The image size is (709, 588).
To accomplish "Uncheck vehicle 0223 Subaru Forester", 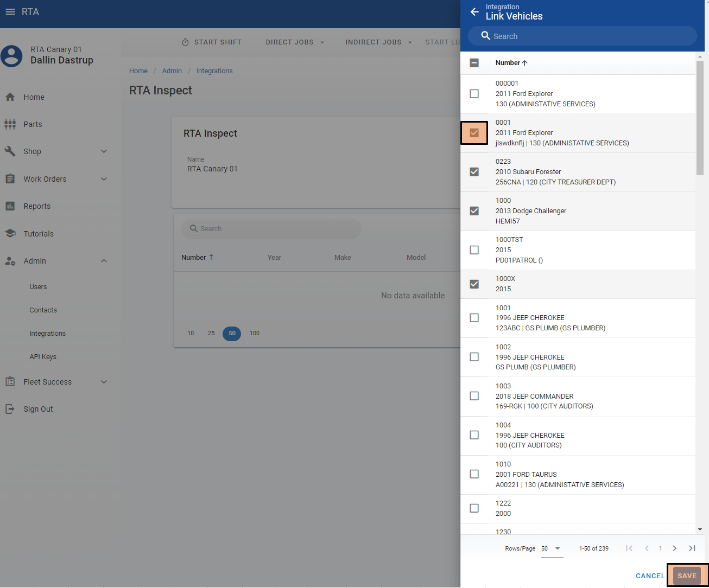I will pos(474,172).
